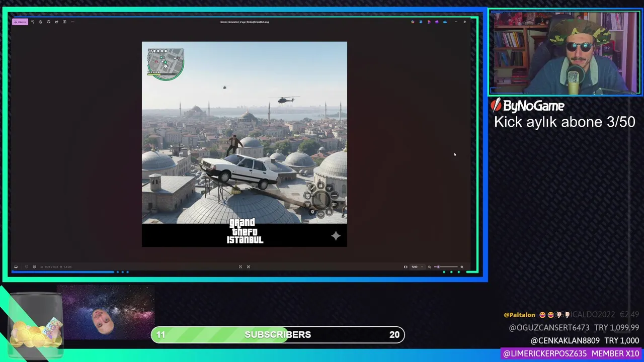Click the coin jar graphic at bottom-left

(36, 326)
